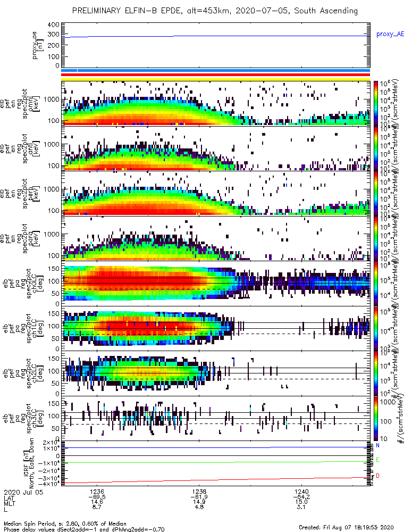
Task: Click the 1236 time tick label
Action: point(97,492)
